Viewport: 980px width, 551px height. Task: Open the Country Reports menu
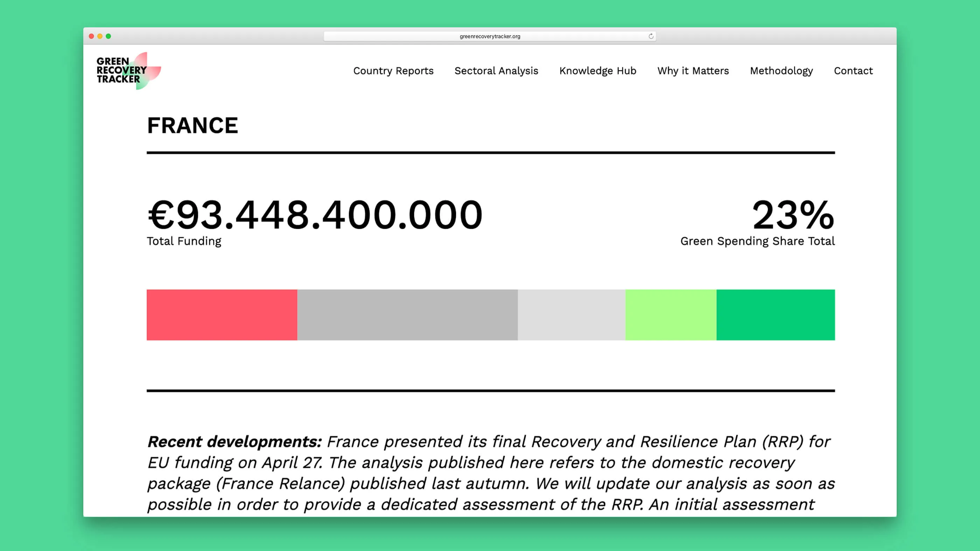393,71
